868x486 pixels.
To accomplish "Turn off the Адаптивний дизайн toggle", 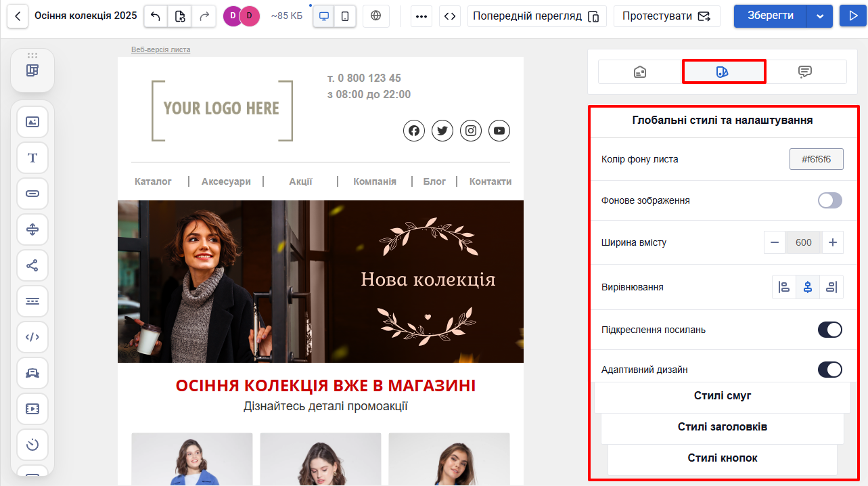I will 830,370.
